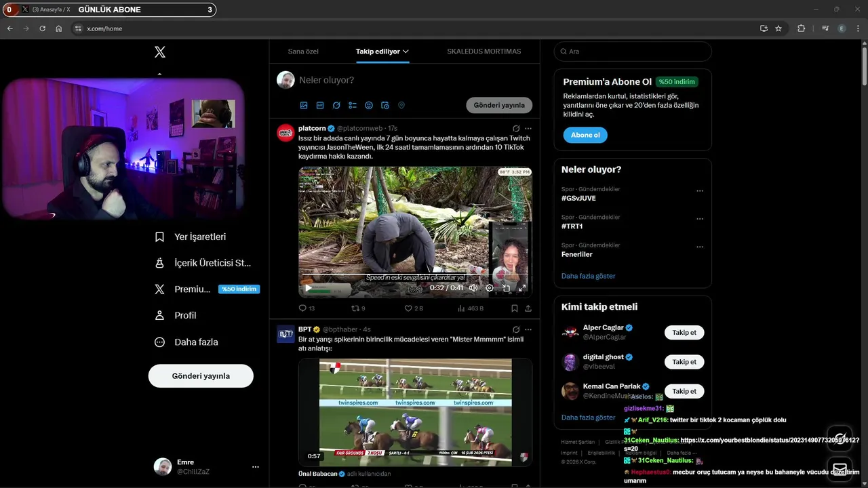Add a poll to the new post
Screen dimensions: 868x488
pyautogui.click(x=353, y=105)
